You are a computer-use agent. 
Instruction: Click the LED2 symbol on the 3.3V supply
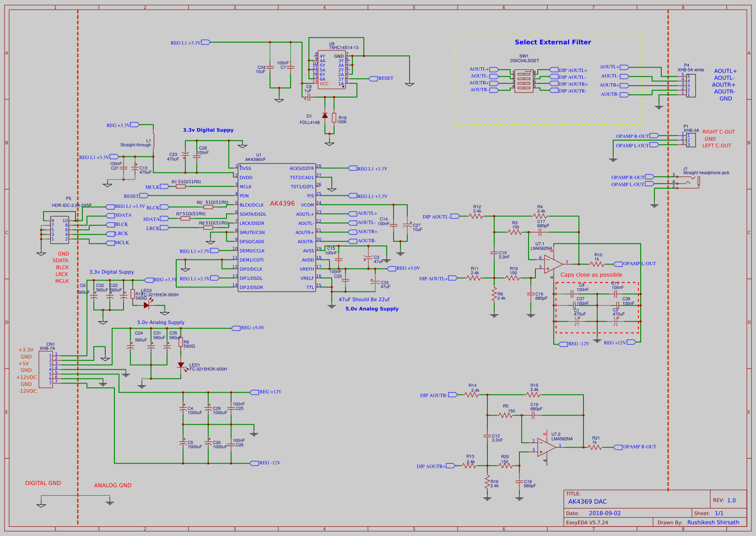146,305
